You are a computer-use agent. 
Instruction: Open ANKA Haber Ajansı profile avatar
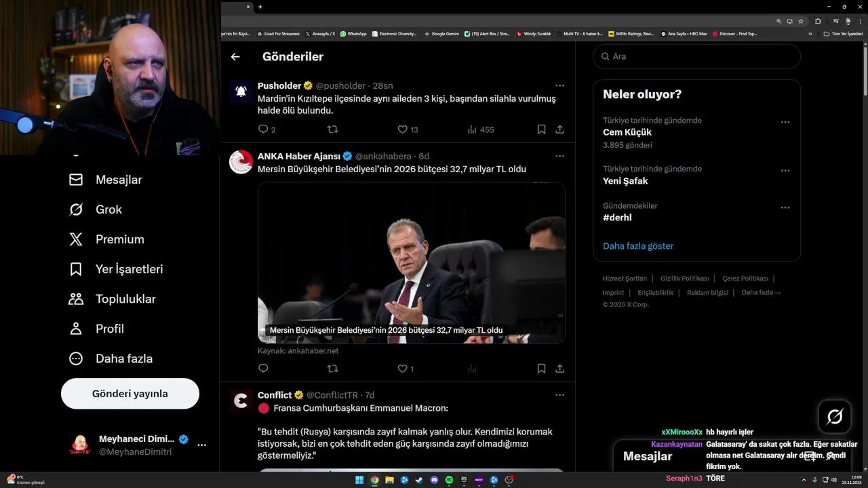pos(241,162)
